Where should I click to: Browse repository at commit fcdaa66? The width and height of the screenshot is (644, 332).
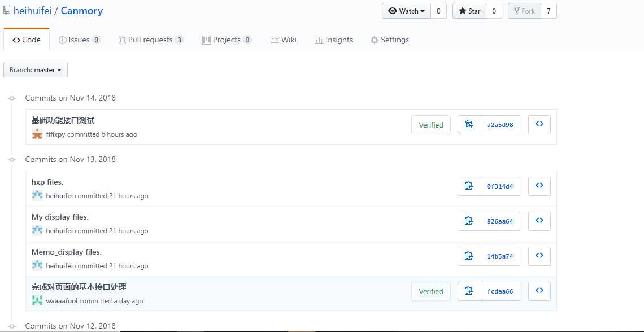539,291
